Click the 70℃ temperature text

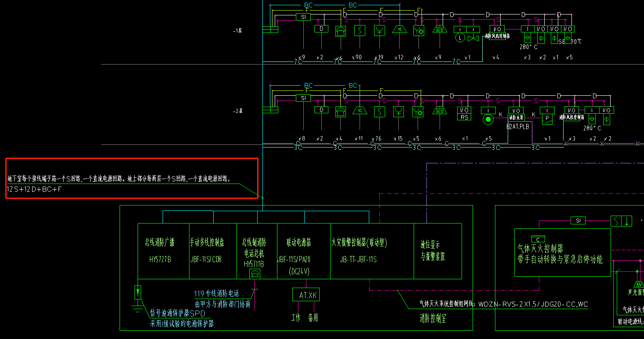point(576,42)
